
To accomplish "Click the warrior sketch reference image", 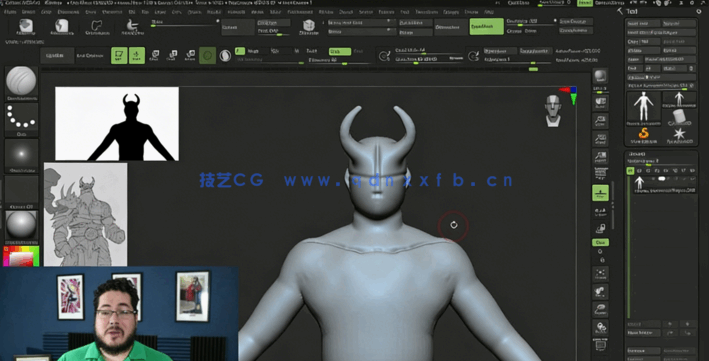I will (85, 214).
